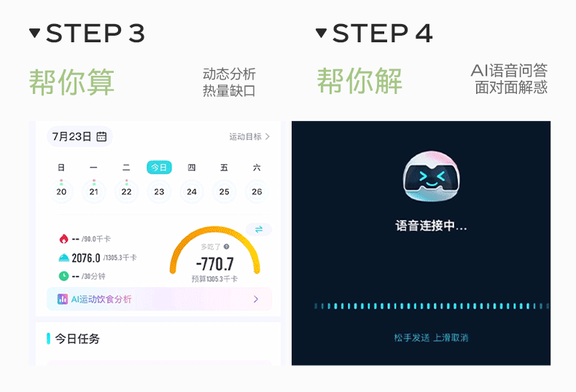Select date 20 in the week row
This screenshot has width=576, height=392.
pyautogui.click(x=61, y=191)
